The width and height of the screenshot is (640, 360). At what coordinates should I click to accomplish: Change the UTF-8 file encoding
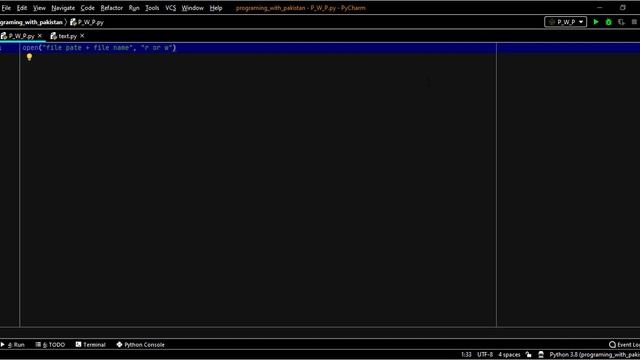[485, 355]
